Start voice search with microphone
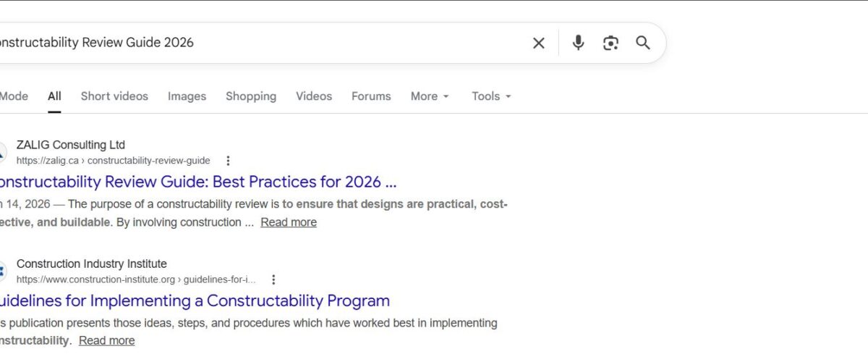 578,43
